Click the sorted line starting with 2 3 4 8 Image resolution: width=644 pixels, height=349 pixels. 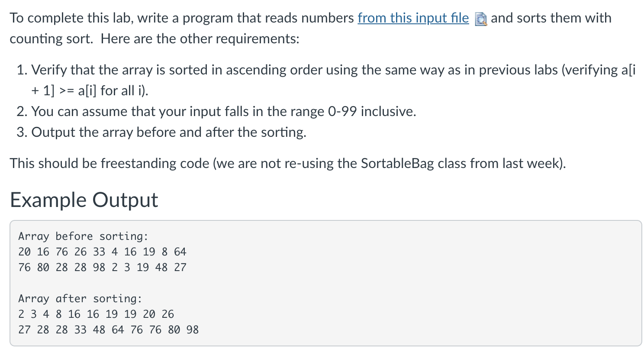click(96, 314)
